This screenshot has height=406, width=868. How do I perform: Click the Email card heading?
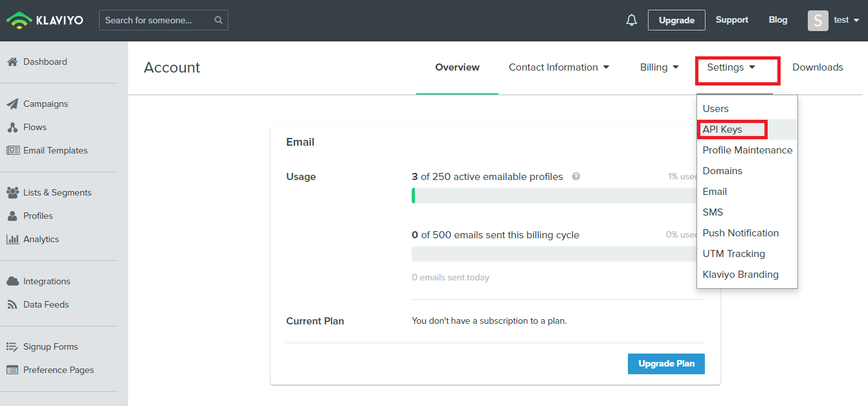coord(300,142)
